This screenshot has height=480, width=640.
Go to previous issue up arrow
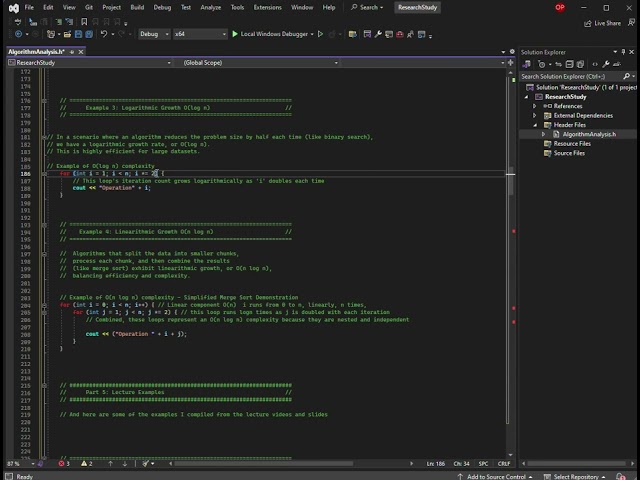(110, 464)
